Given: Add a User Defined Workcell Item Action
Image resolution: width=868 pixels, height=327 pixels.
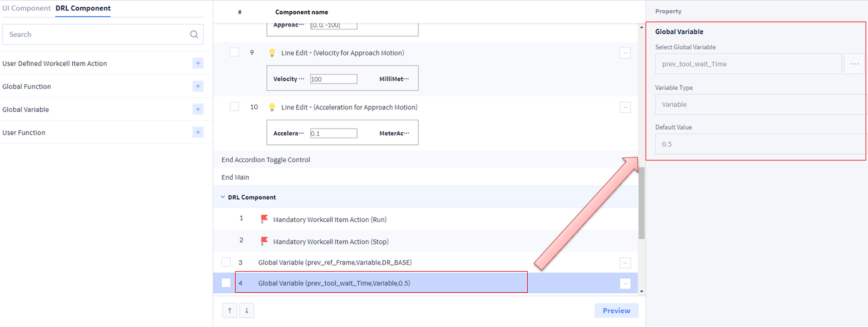Looking at the screenshot, I should point(198,63).
